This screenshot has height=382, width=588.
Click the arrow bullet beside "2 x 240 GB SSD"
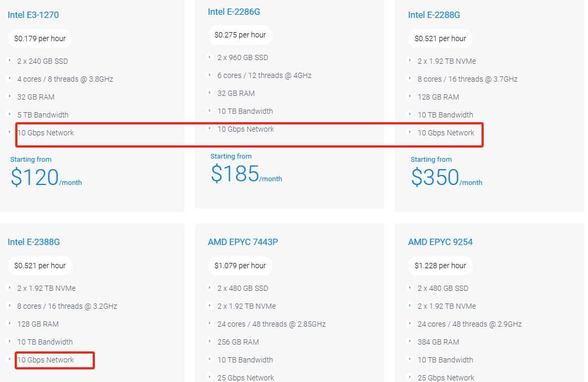point(9,61)
